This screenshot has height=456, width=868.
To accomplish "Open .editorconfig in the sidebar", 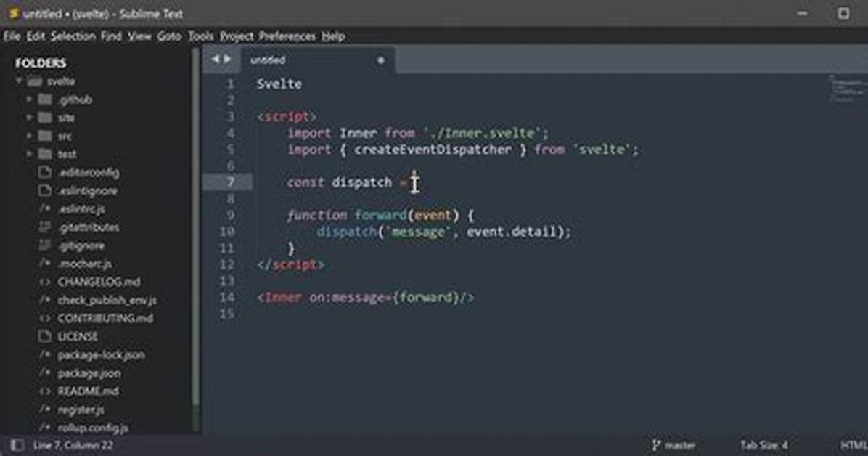I will [89, 173].
